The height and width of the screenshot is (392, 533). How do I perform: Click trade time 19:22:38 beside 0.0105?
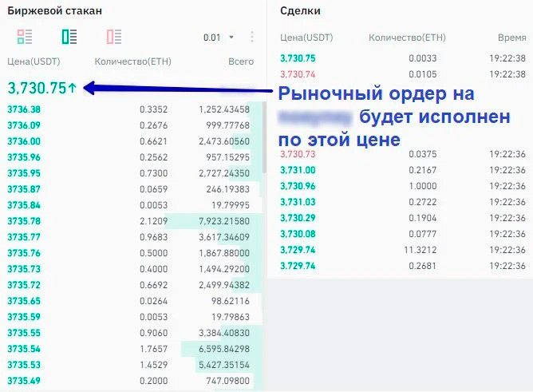coord(507,74)
